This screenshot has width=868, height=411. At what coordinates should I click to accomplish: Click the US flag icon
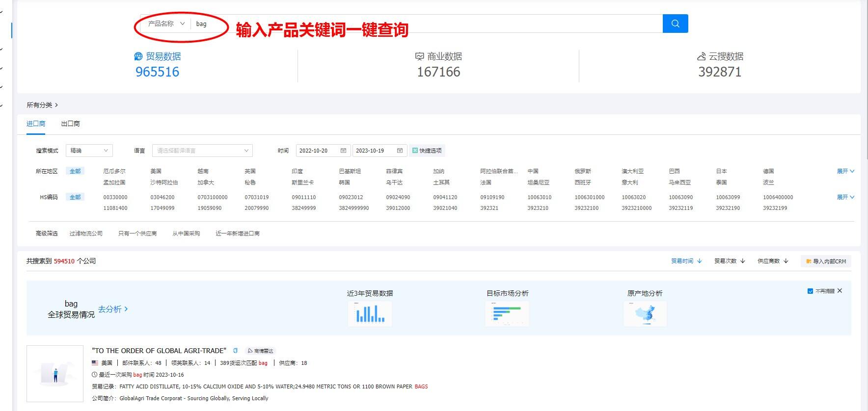pos(95,363)
